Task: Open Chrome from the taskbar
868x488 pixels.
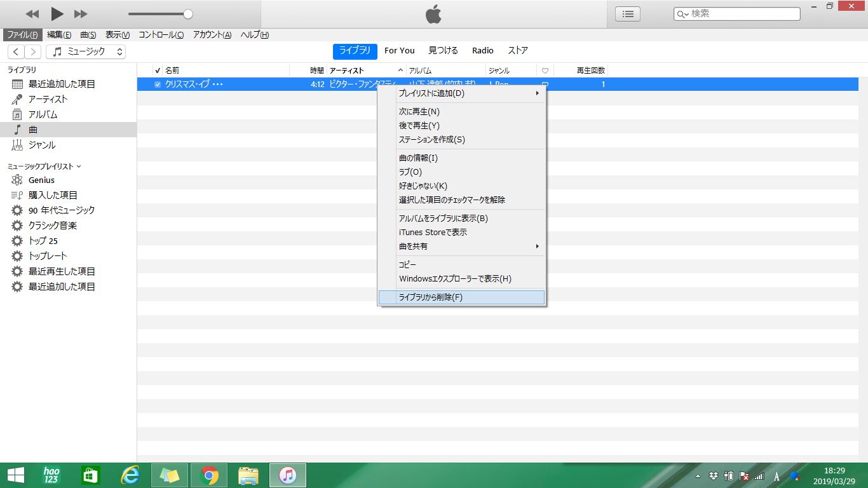Action: click(209, 475)
